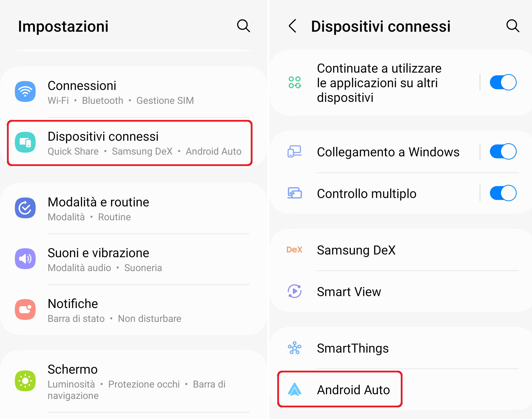This screenshot has width=532, height=419.
Task: Tap the Samsung DeX logo icon
Action: point(294,250)
